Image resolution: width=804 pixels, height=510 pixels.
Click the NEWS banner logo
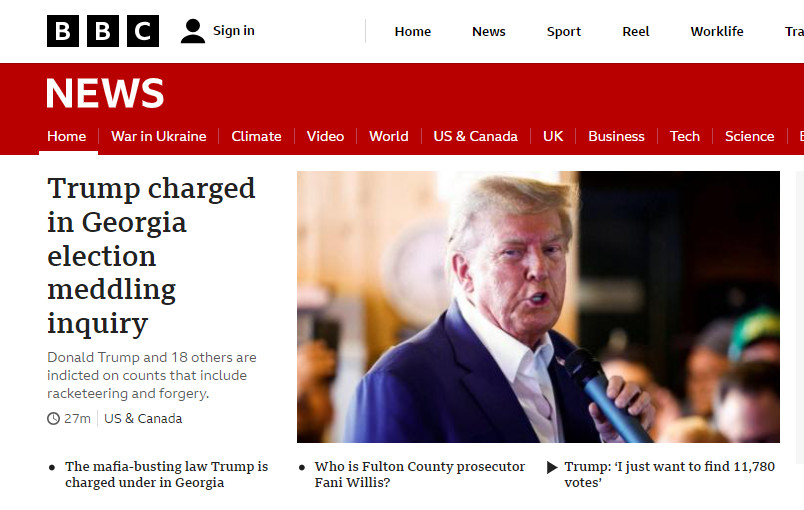point(105,93)
